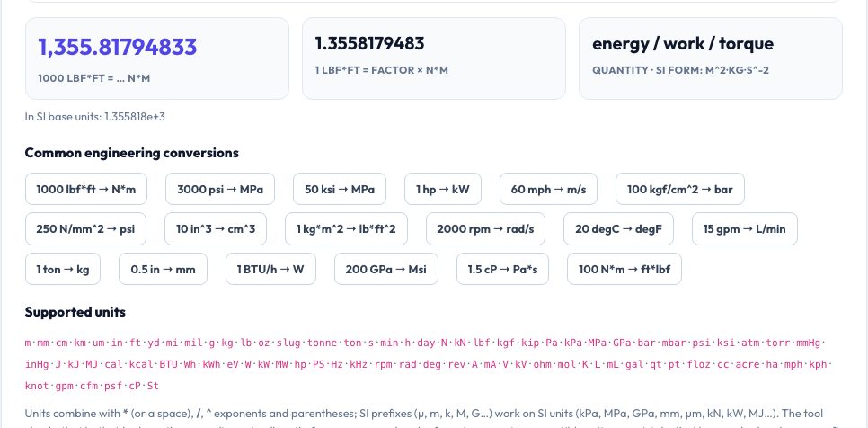The width and height of the screenshot is (868, 428).
Task: Click the 'Common engineering conversions' heading
Action: tap(132, 153)
